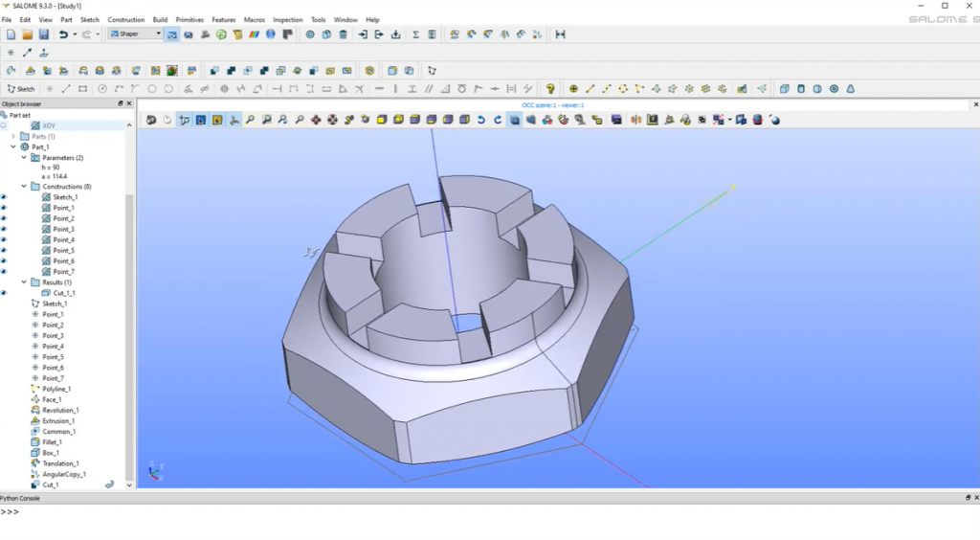Click the Save document icon
Viewport: 980px width, 540px height.
(x=44, y=34)
